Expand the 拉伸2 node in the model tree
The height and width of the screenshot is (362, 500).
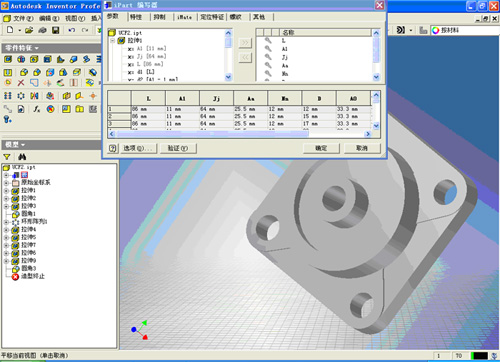(x=6, y=199)
